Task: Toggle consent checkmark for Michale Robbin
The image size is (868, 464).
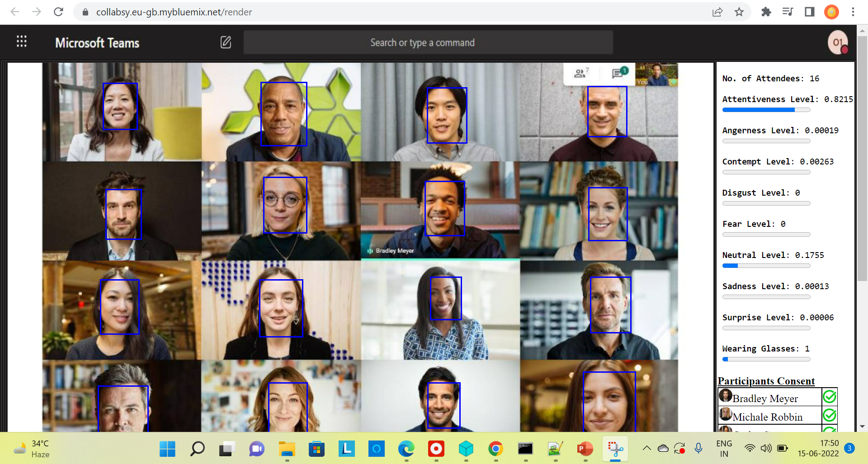Action: 829,415
